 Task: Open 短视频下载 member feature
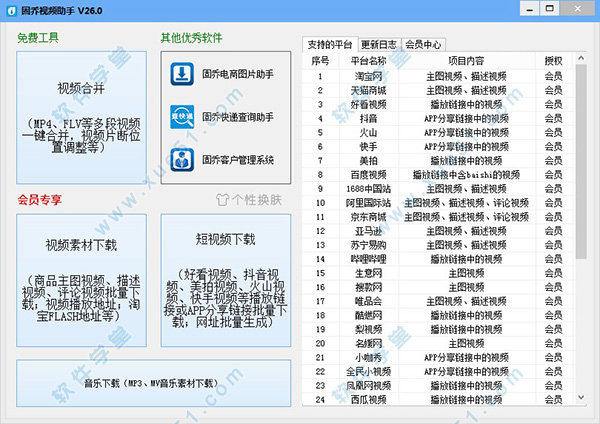click(x=226, y=280)
